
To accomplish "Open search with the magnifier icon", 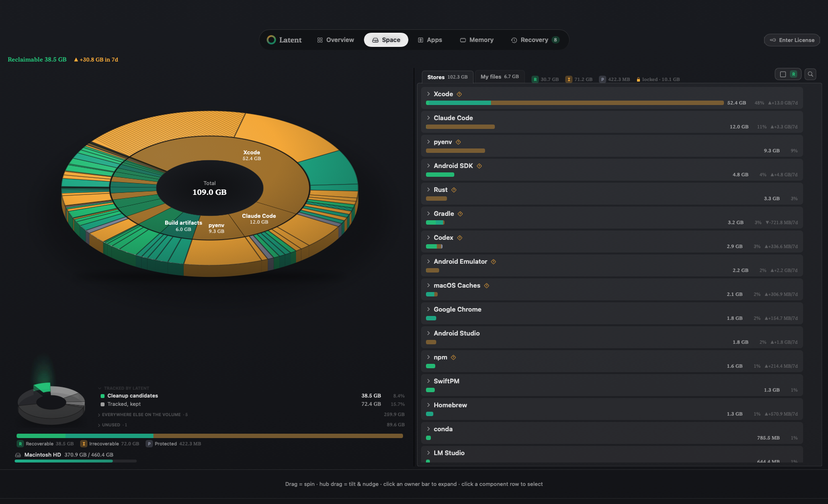I will [810, 74].
